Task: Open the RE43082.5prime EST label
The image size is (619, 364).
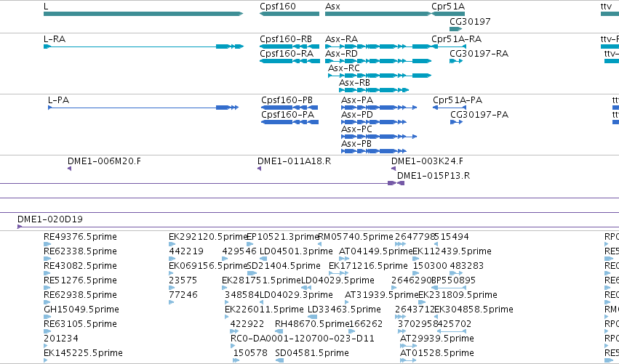Action: tap(80, 266)
